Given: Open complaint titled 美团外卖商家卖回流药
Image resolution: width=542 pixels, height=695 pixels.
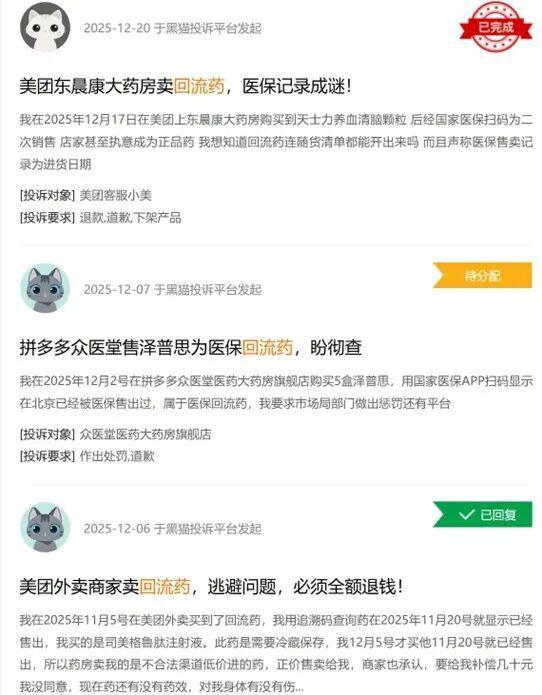Looking at the screenshot, I should pos(211,587).
